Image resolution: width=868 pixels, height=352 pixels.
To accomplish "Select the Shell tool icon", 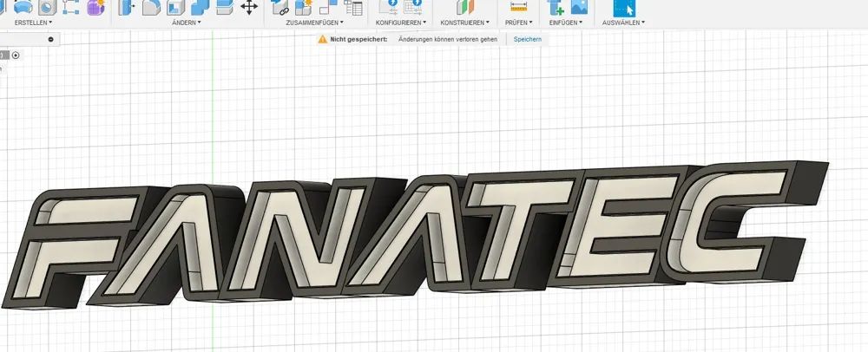I will click(x=175, y=7).
